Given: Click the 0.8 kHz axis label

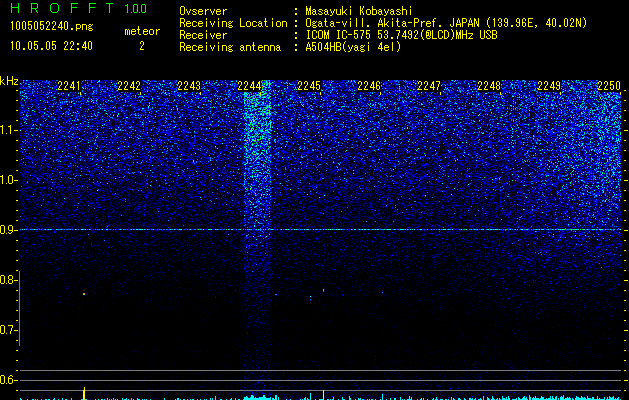Looking at the screenshot, I should (8, 280).
